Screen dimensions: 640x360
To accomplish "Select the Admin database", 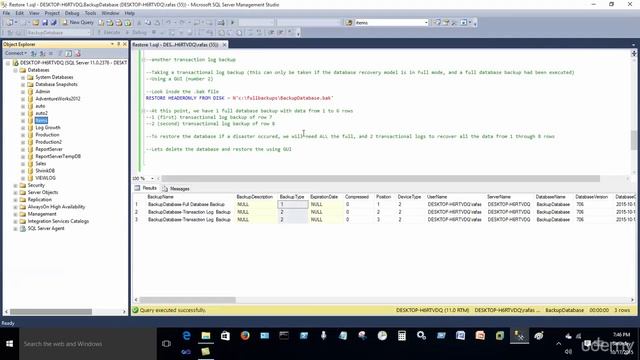I will pos(42,91).
